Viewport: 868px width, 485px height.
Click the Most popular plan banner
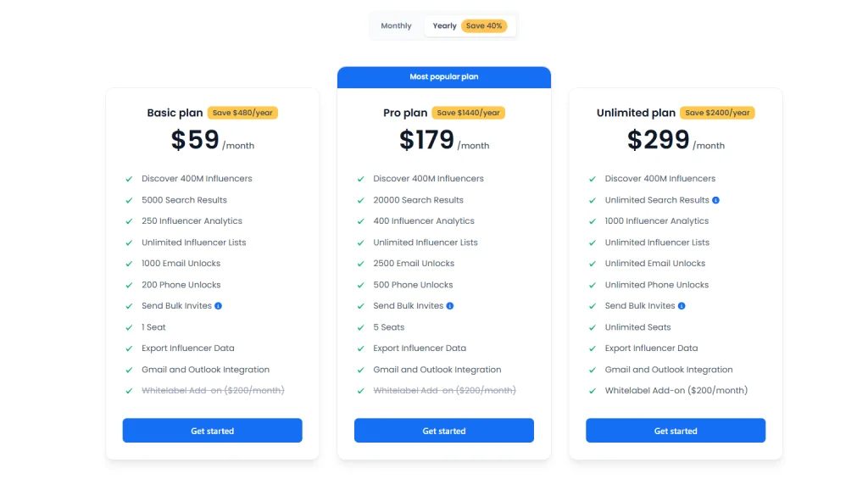[x=444, y=77]
